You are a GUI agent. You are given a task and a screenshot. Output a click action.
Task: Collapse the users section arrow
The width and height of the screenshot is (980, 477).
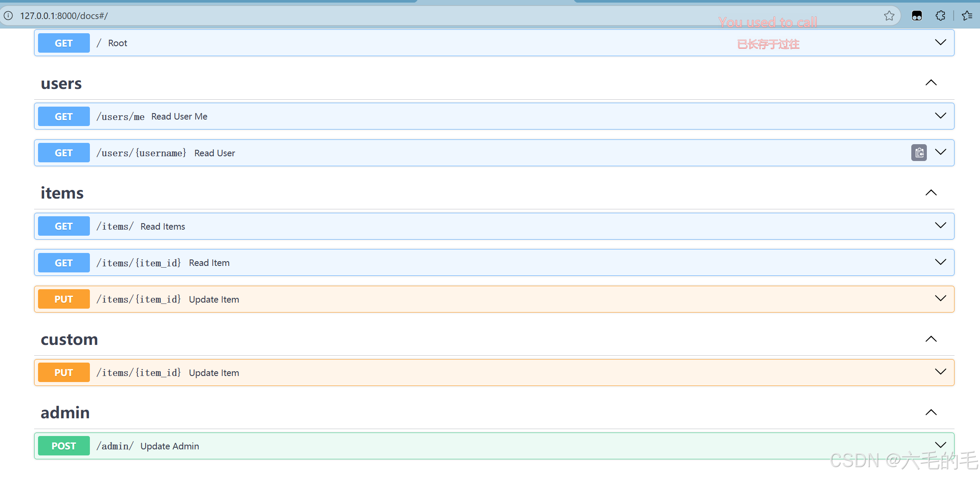click(x=931, y=82)
